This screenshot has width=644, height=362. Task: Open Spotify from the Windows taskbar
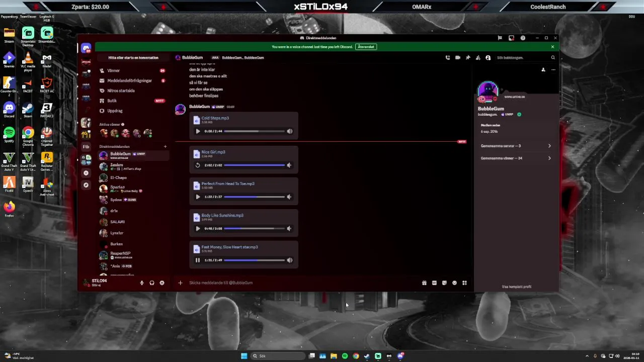345,356
